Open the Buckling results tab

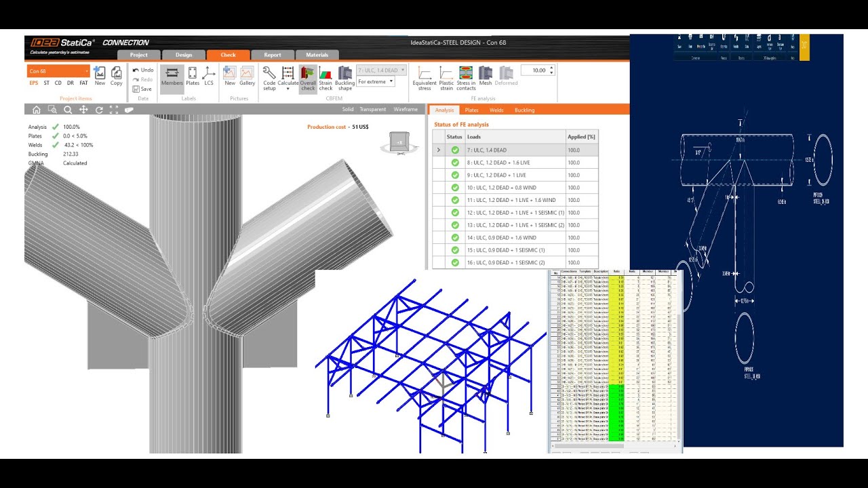tap(524, 110)
